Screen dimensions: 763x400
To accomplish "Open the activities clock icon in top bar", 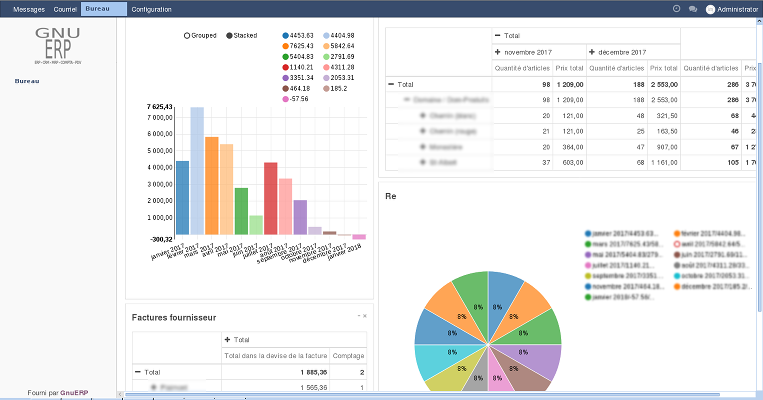I will [x=676, y=9].
